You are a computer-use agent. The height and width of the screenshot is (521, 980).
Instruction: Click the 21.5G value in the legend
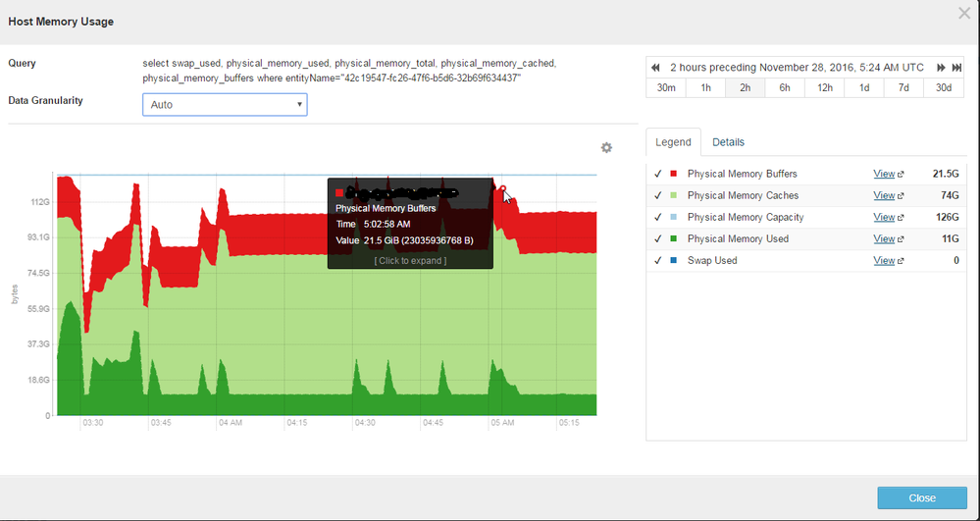(946, 174)
